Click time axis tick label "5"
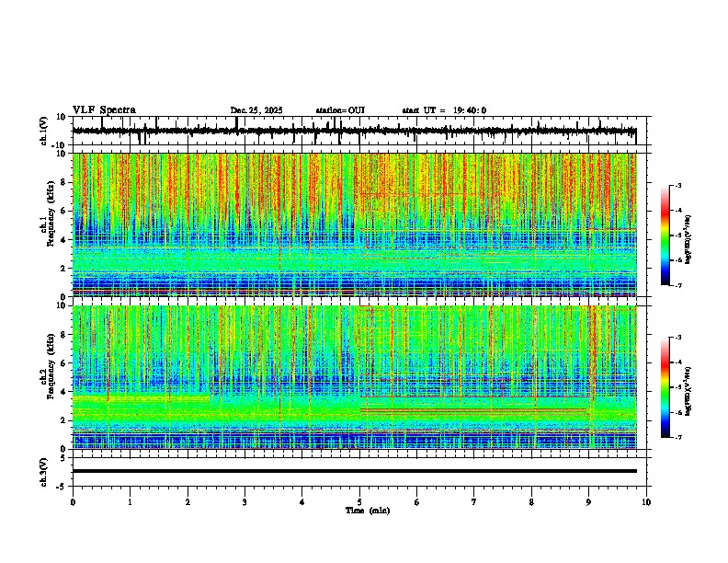 (359, 501)
